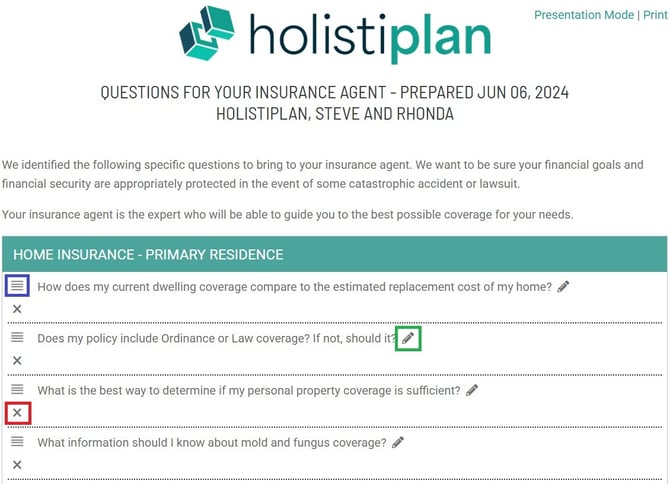
Task: Delete the Ordinance or Law coverage question
Action: point(17,361)
